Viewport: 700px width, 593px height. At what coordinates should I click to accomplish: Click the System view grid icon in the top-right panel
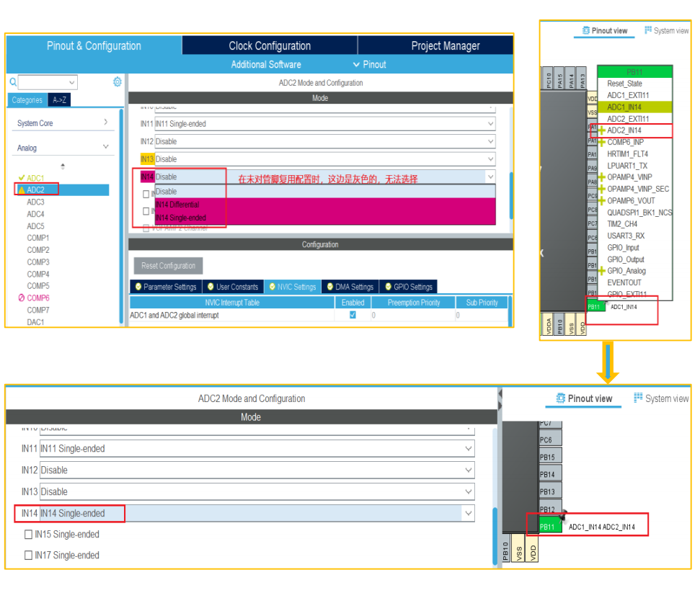pyautogui.click(x=648, y=30)
